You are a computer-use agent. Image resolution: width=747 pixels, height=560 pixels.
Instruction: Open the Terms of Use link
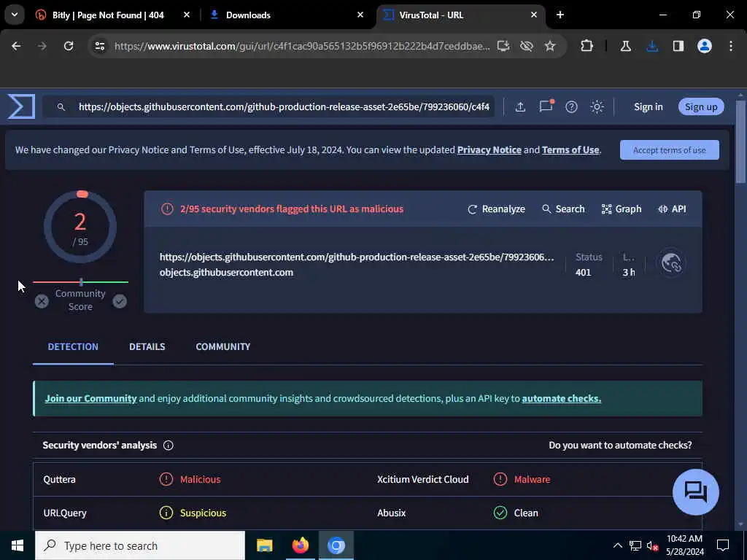tap(570, 150)
